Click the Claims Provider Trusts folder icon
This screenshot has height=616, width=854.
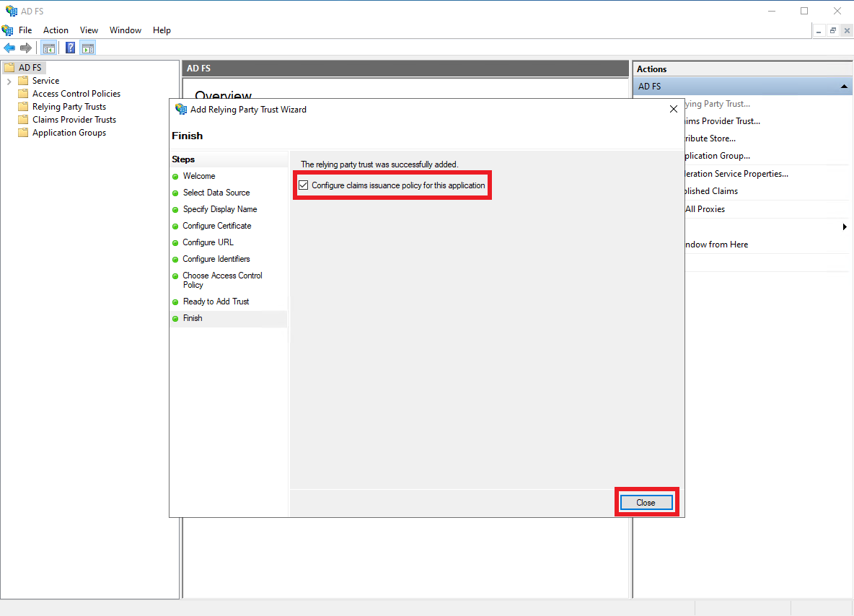point(23,120)
